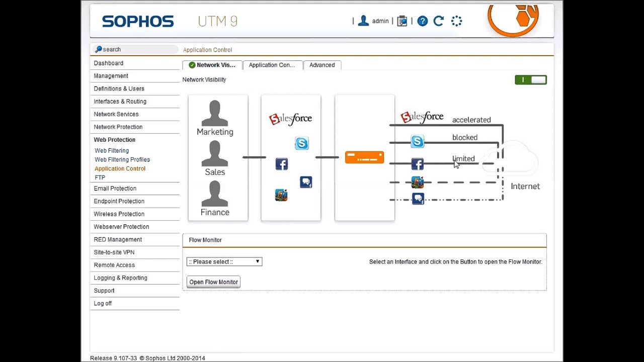
Task: Click the Skype icon in applications panel
Action: coord(301,143)
